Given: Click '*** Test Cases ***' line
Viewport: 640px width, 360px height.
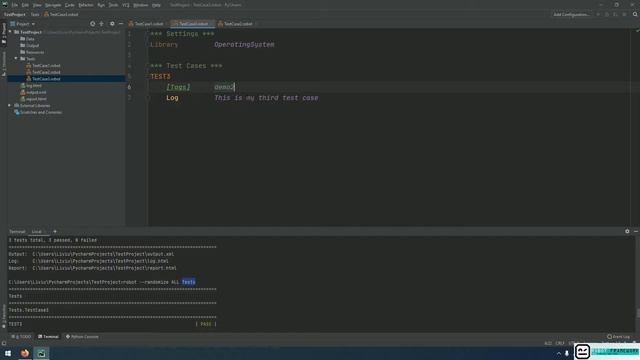Looking at the screenshot, I should point(186,66).
